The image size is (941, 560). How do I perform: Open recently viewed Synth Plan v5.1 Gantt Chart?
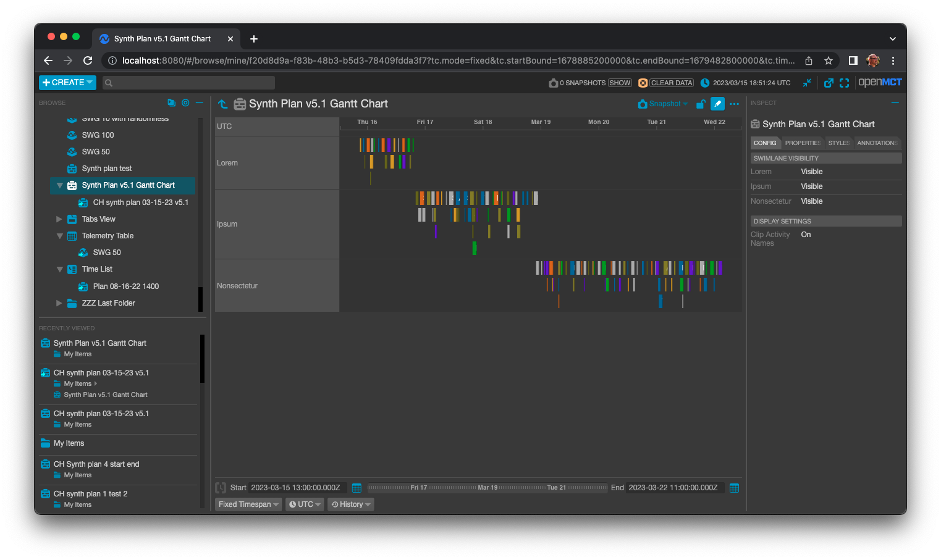coord(99,343)
